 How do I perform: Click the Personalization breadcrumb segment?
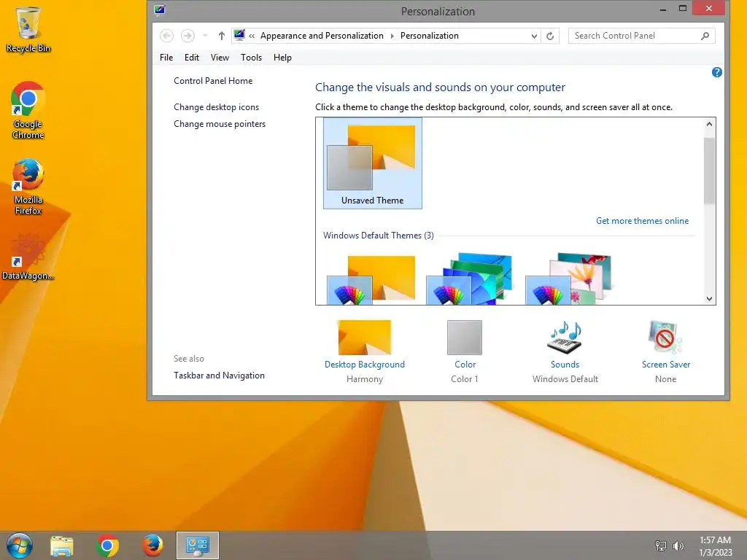pyautogui.click(x=429, y=36)
